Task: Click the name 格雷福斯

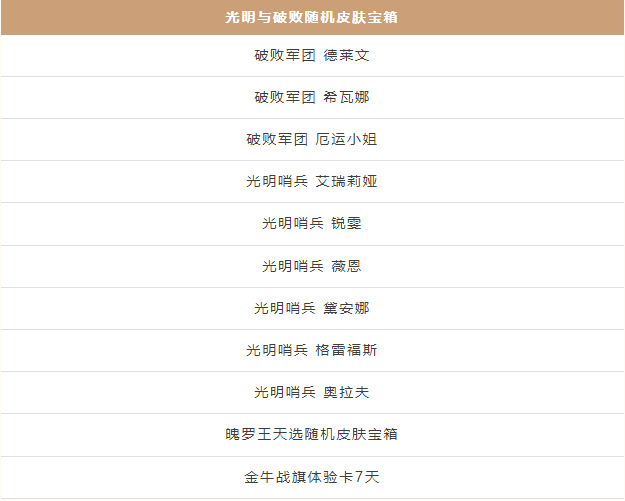Action: tap(346, 350)
